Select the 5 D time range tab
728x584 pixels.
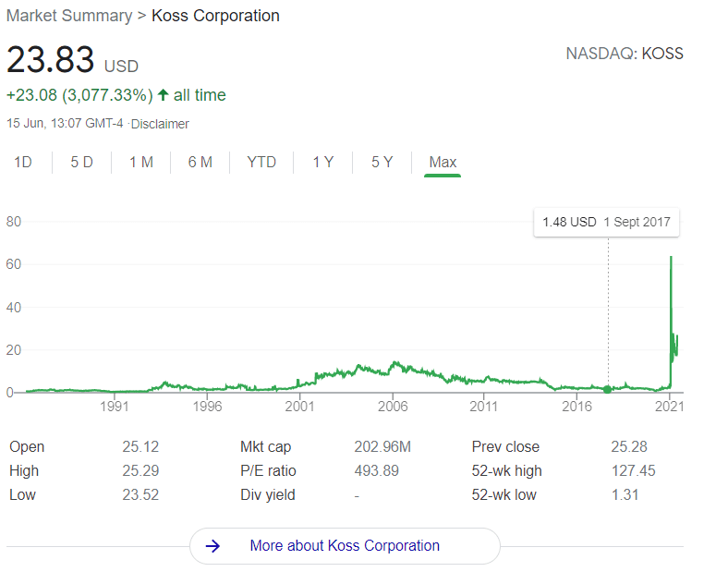[81, 162]
